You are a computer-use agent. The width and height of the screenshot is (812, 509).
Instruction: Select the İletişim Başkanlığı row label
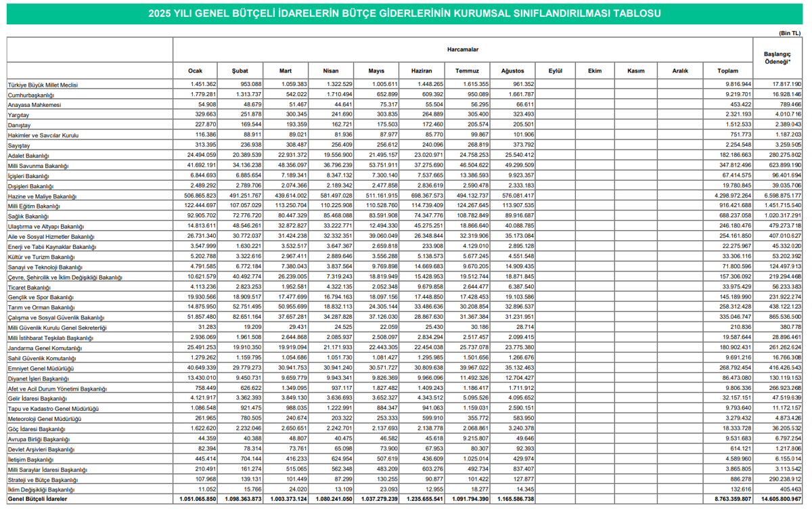coord(30,460)
